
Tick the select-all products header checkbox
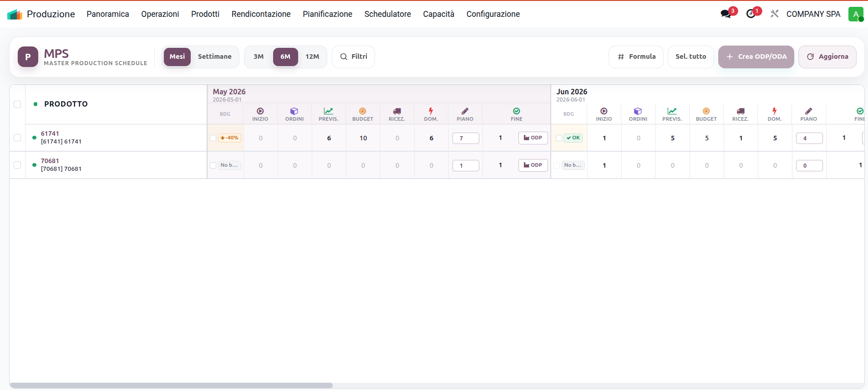click(x=17, y=104)
